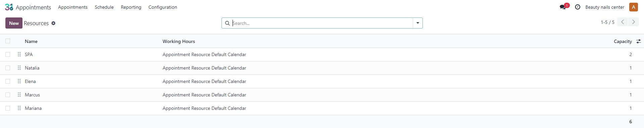Open the Elena resource record

(30, 81)
